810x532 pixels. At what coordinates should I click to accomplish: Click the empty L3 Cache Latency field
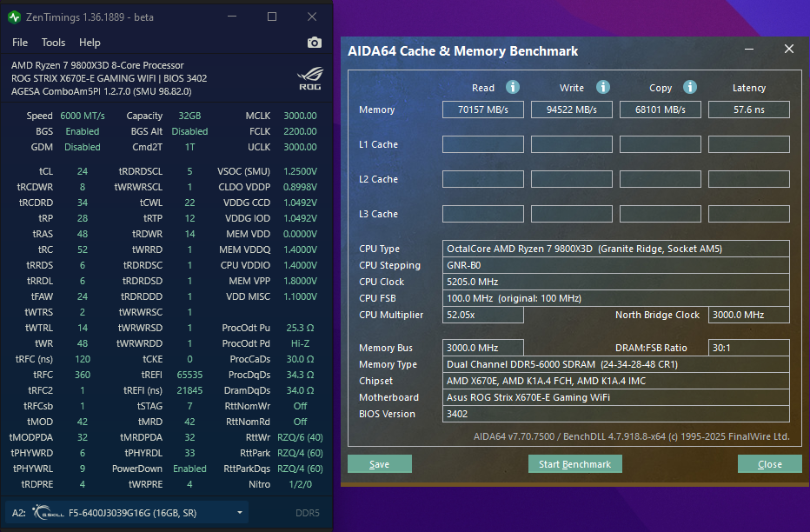(x=749, y=214)
